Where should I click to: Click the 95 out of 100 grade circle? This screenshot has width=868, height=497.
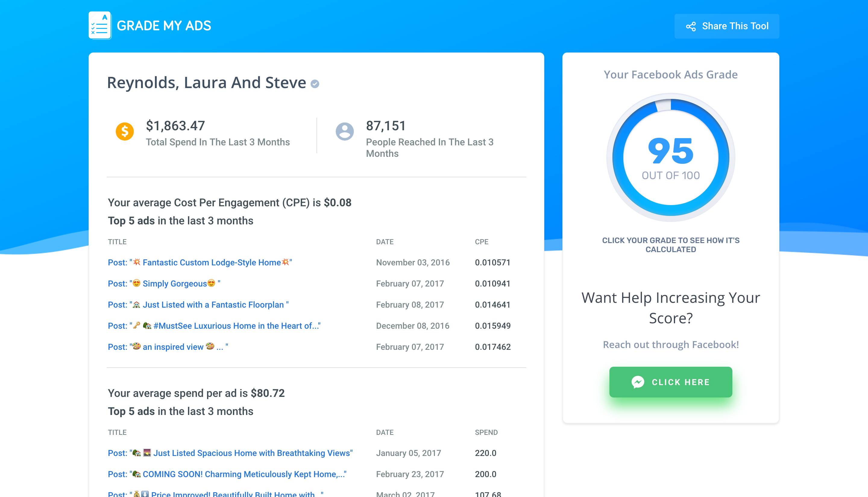pyautogui.click(x=670, y=157)
